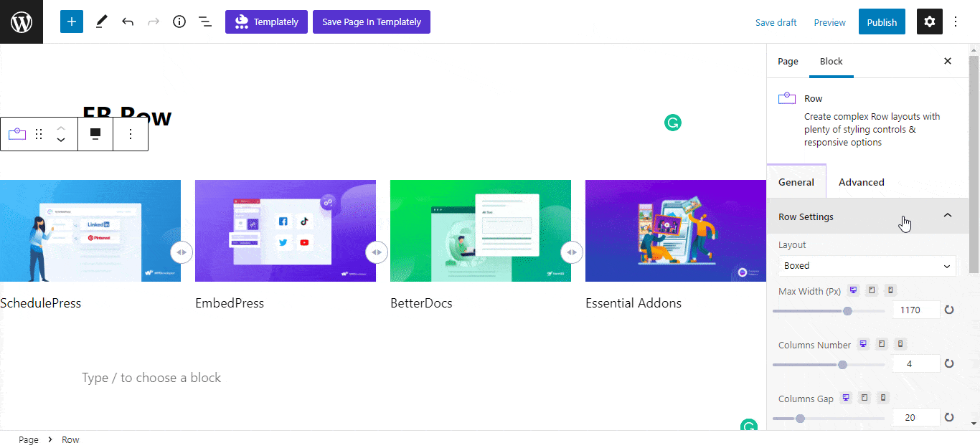Toggle the block inserter plus button
The width and height of the screenshot is (980, 448).
pyautogui.click(x=72, y=22)
